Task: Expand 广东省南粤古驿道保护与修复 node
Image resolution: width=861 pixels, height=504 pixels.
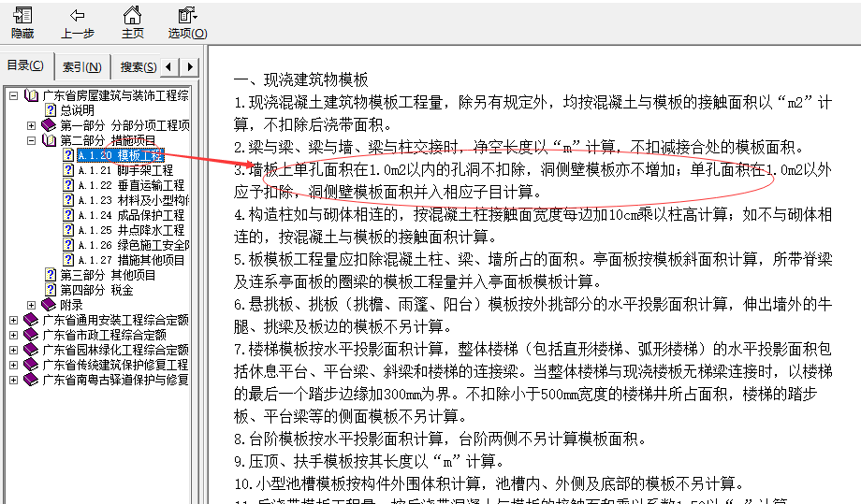Action: click(13, 380)
